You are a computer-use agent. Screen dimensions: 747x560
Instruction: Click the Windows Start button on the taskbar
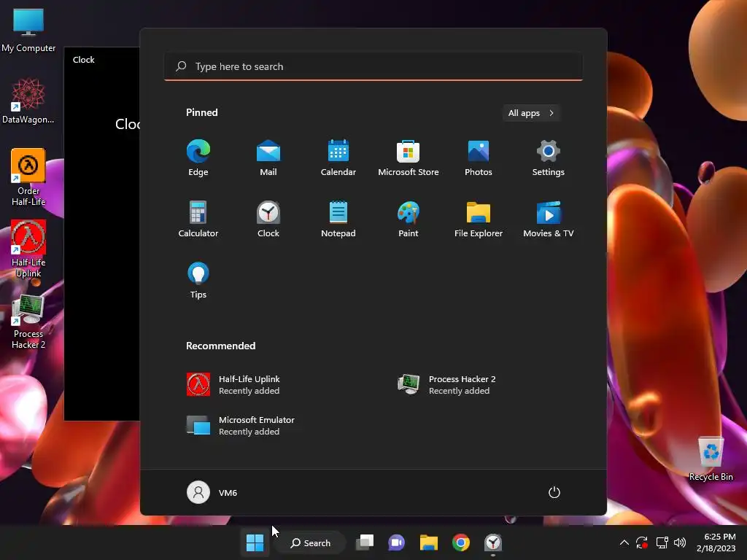click(x=255, y=542)
